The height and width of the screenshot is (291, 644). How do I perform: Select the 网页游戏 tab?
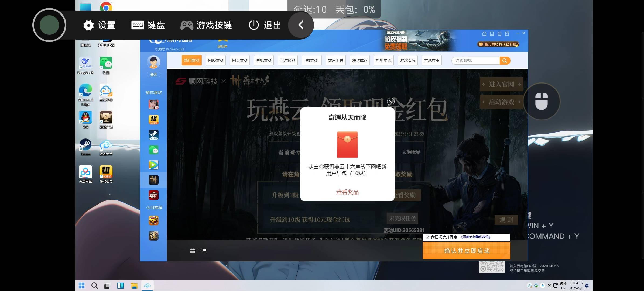tap(240, 60)
